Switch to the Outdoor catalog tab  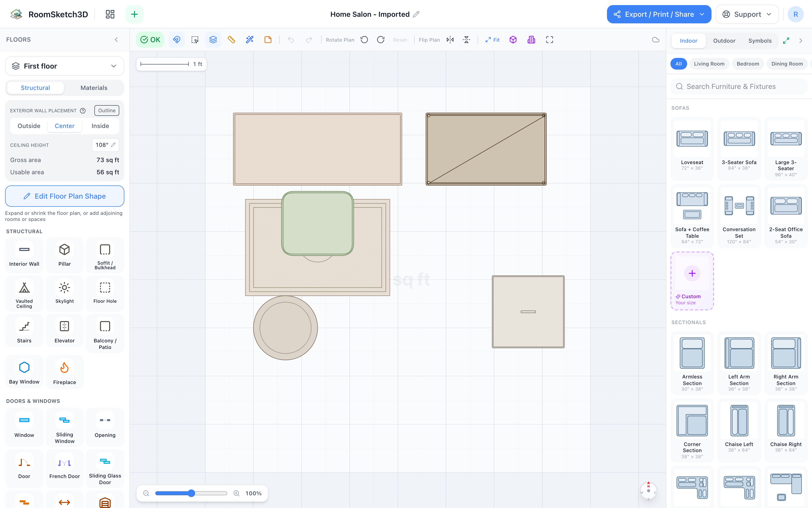[x=724, y=41]
